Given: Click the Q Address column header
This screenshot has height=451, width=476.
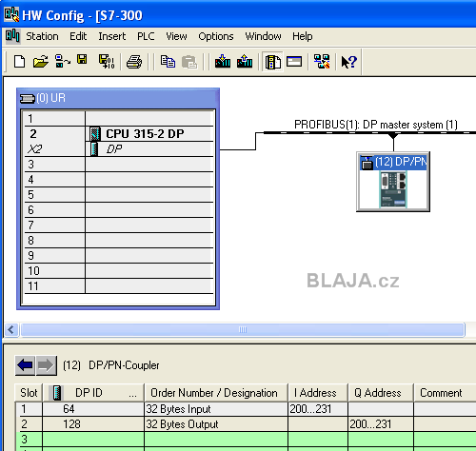Looking at the screenshot, I should tap(381, 393).
